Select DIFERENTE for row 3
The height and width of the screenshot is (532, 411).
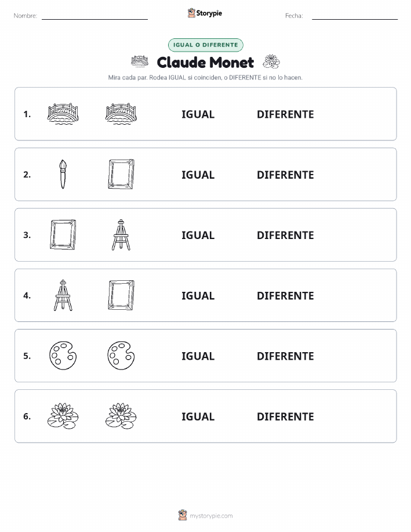285,235
